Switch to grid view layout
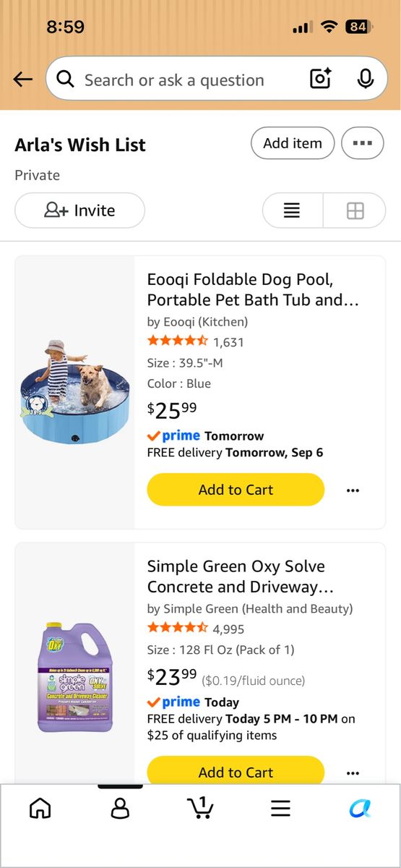The image size is (401, 868). pyautogui.click(x=355, y=210)
